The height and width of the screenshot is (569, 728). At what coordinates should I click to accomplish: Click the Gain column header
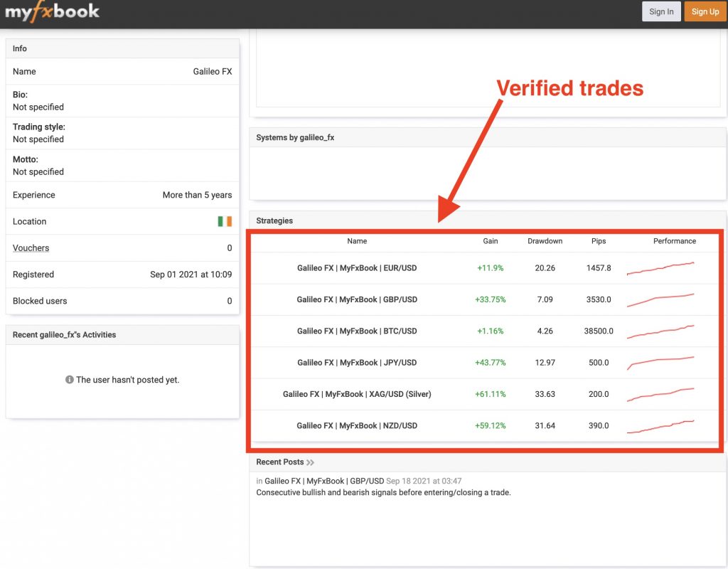pyautogui.click(x=491, y=241)
